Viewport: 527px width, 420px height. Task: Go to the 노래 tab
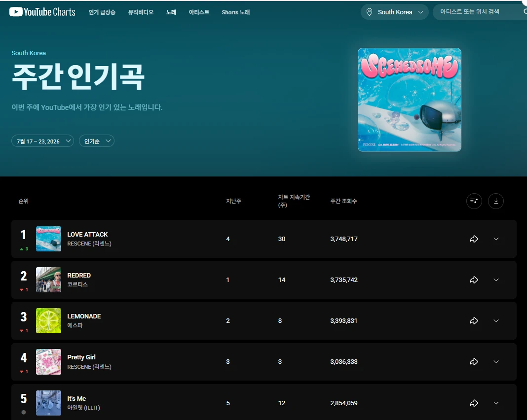[x=171, y=12]
